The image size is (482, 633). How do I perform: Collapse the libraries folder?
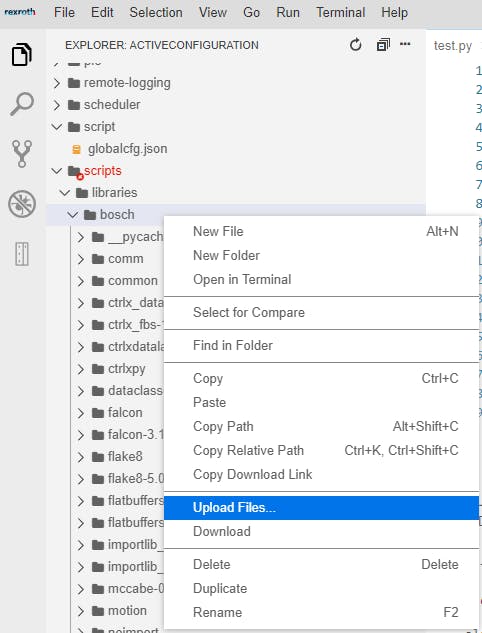[65, 193]
